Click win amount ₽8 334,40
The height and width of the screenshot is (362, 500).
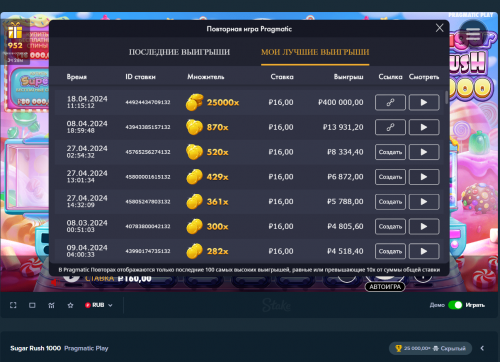coord(345,152)
